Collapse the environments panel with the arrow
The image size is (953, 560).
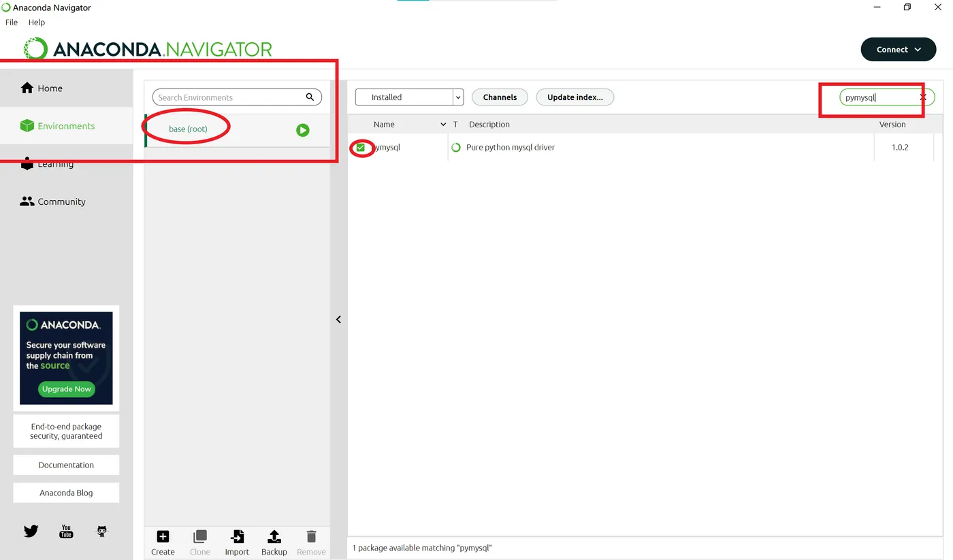coord(338,319)
